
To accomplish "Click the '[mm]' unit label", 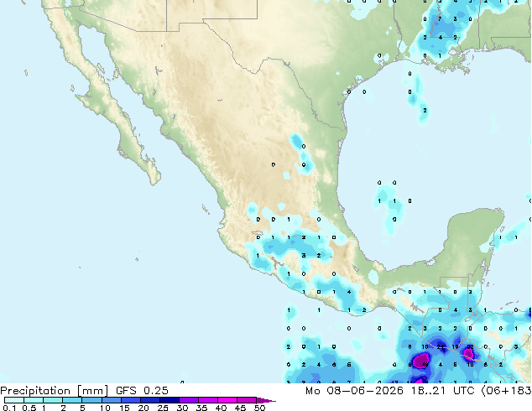I will tap(92, 391).
